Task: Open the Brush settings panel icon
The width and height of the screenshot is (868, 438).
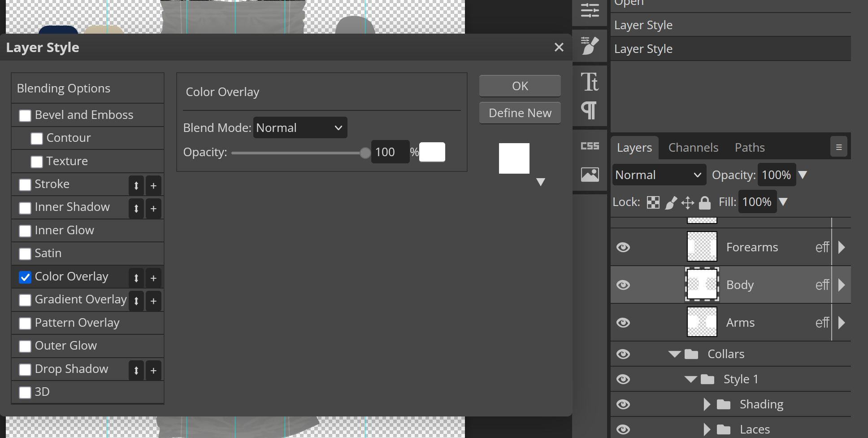Action: (x=590, y=45)
